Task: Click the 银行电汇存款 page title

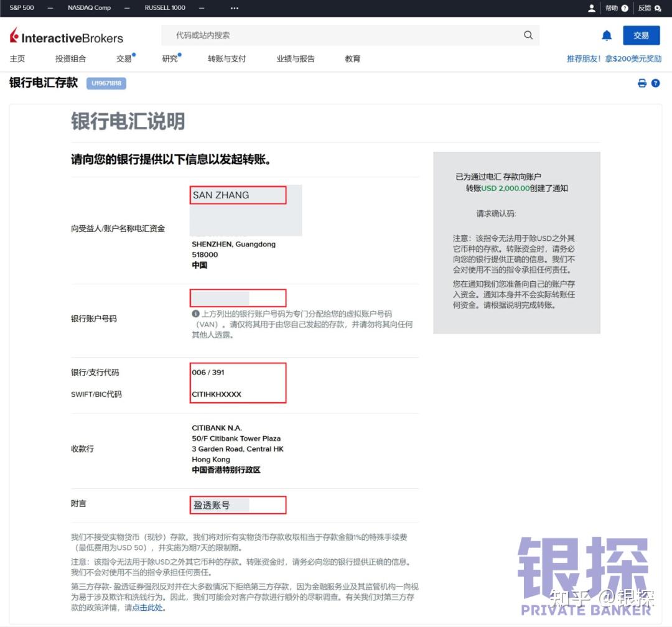Action: pos(44,82)
